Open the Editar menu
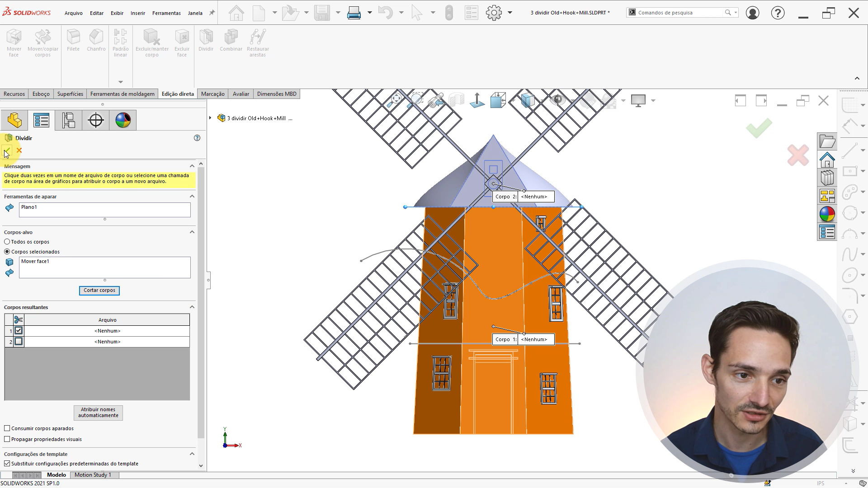The image size is (868, 488). tap(97, 13)
